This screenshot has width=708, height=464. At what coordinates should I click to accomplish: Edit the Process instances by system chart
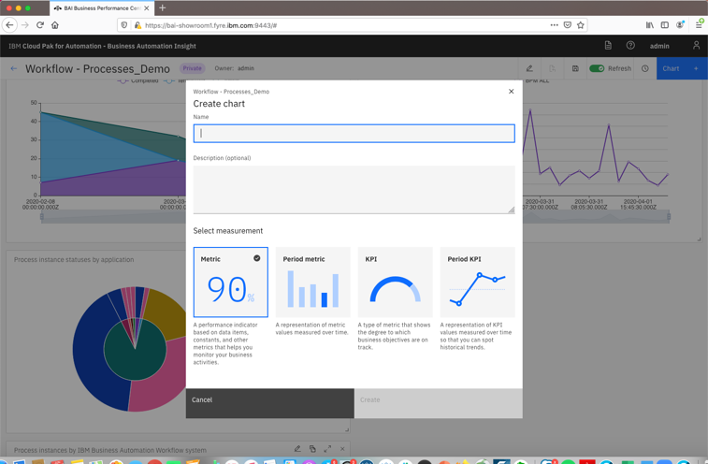pyautogui.click(x=297, y=449)
